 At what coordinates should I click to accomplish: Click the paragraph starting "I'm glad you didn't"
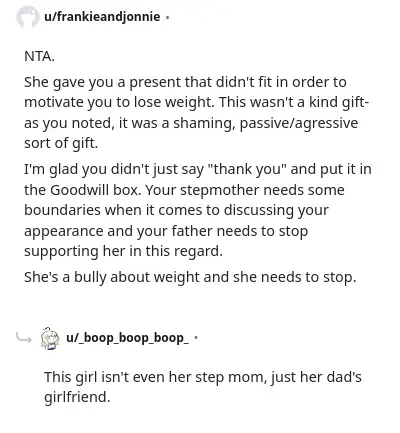pos(198,210)
